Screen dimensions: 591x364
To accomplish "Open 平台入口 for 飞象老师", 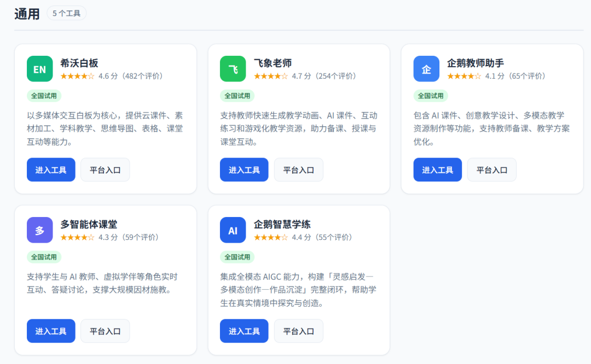I will coord(299,170).
